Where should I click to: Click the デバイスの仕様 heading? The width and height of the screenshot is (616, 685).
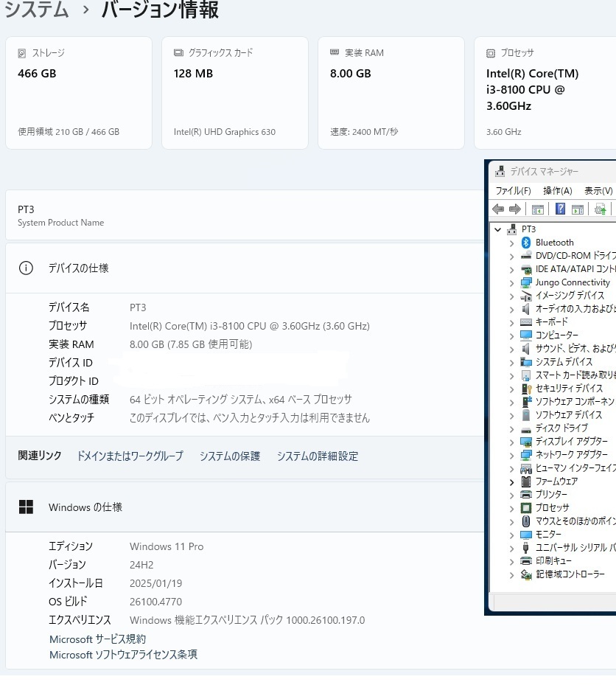coord(79,268)
